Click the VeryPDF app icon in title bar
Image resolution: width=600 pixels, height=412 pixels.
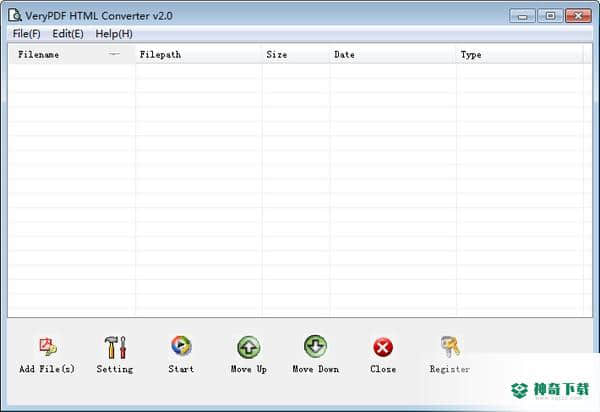[x=15, y=15]
